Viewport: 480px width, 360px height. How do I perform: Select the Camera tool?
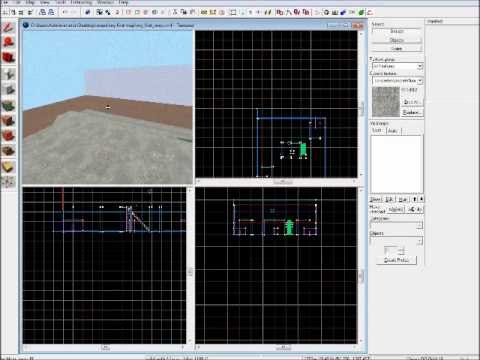(9, 58)
